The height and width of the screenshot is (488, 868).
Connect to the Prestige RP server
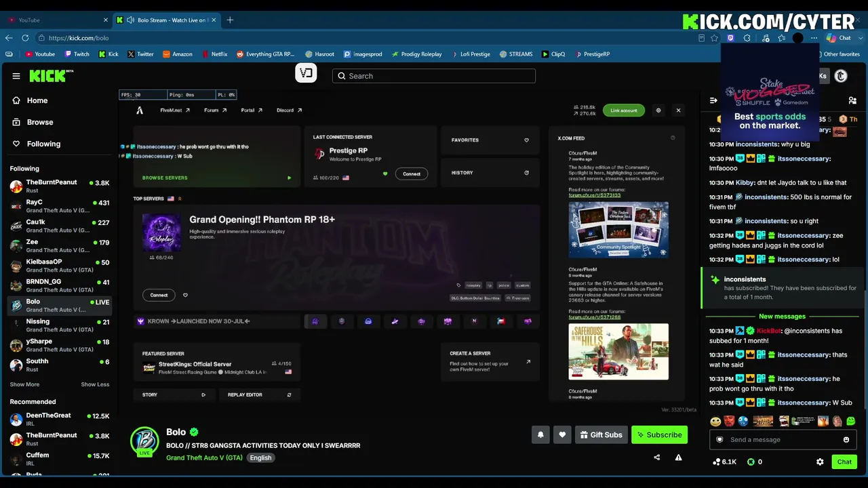(x=412, y=174)
